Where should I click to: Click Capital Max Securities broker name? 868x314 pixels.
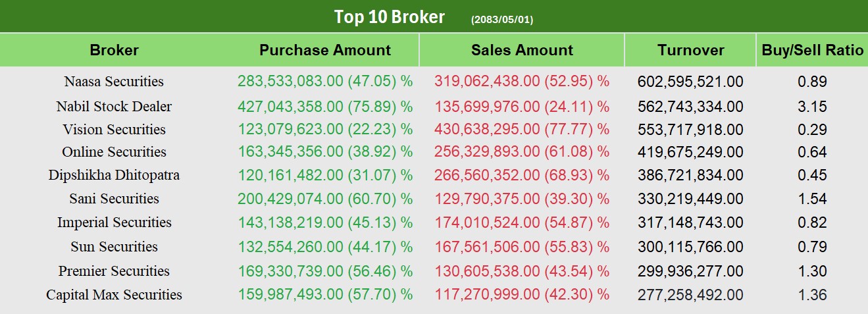[x=114, y=295]
